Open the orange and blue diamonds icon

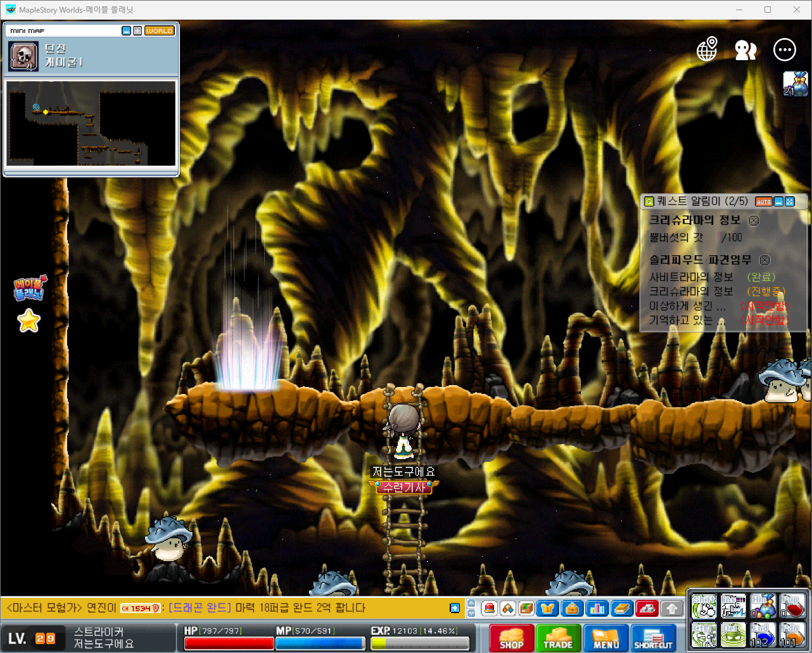(x=508, y=609)
